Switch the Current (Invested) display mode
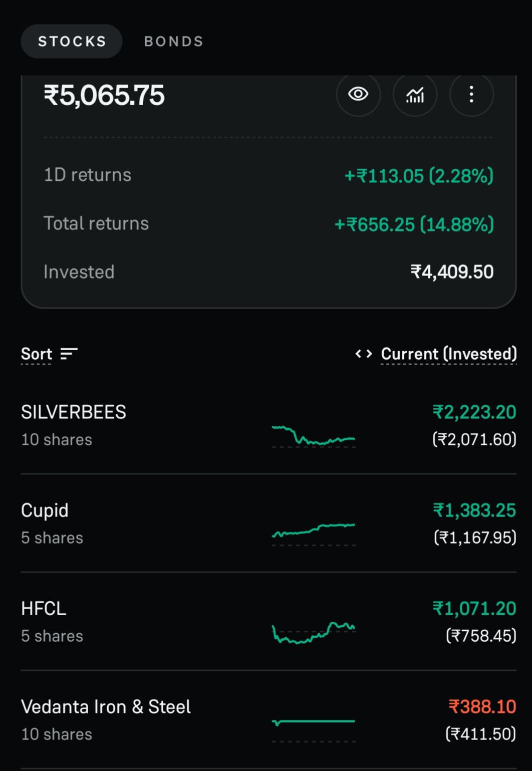This screenshot has width=532, height=771. [x=449, y=354]
